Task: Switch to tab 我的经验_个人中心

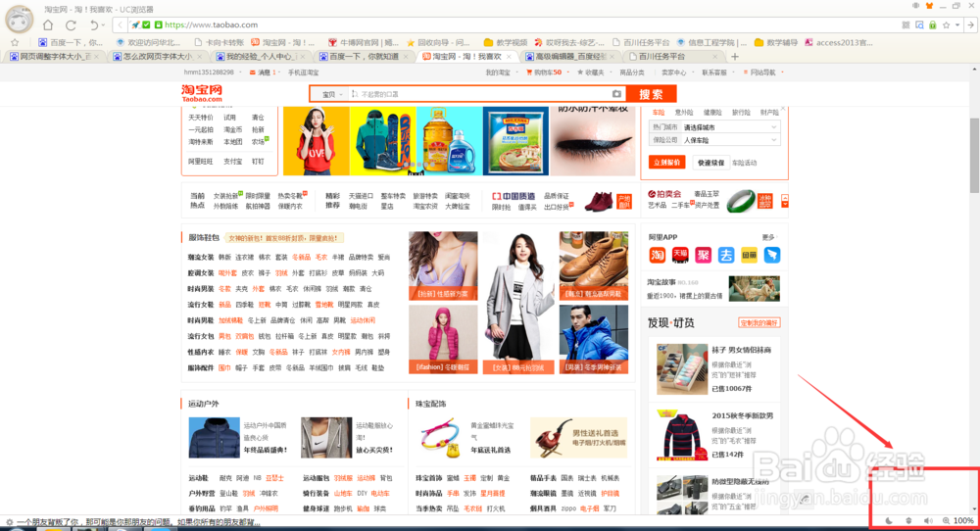Action: tap(260, 56)
